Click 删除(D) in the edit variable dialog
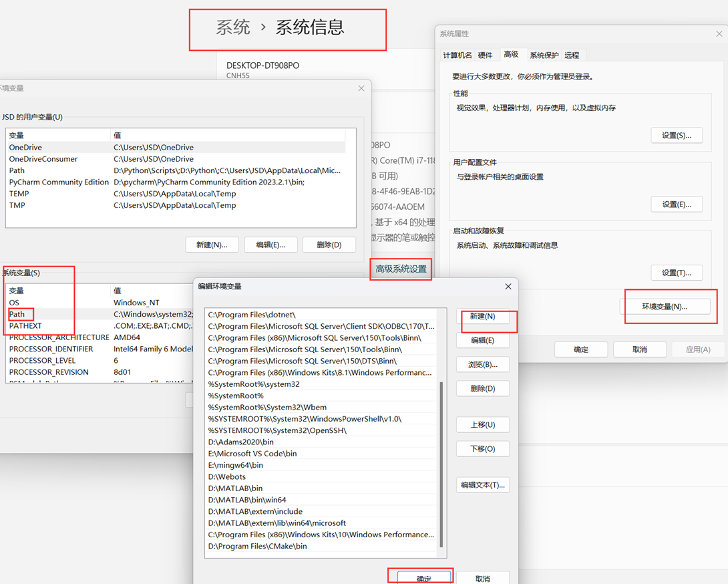Screen dimensions: 728x584 pyautogui.click(x=483, y=388)
